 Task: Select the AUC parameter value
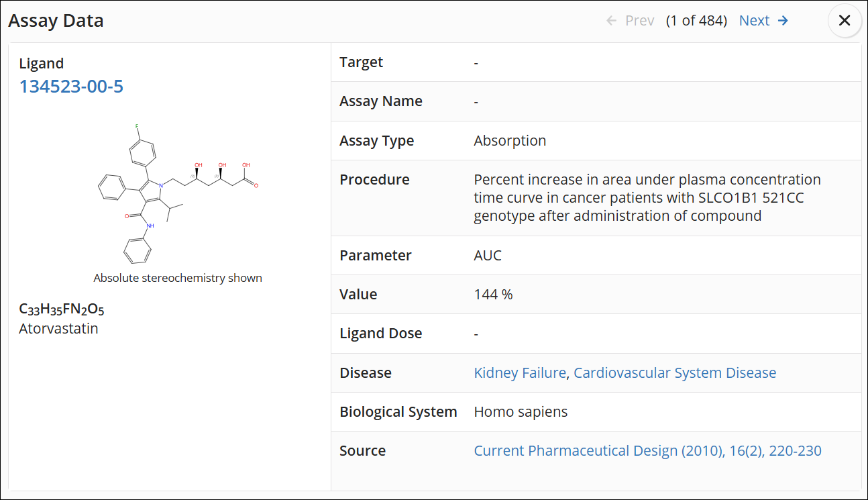[488, 256]
